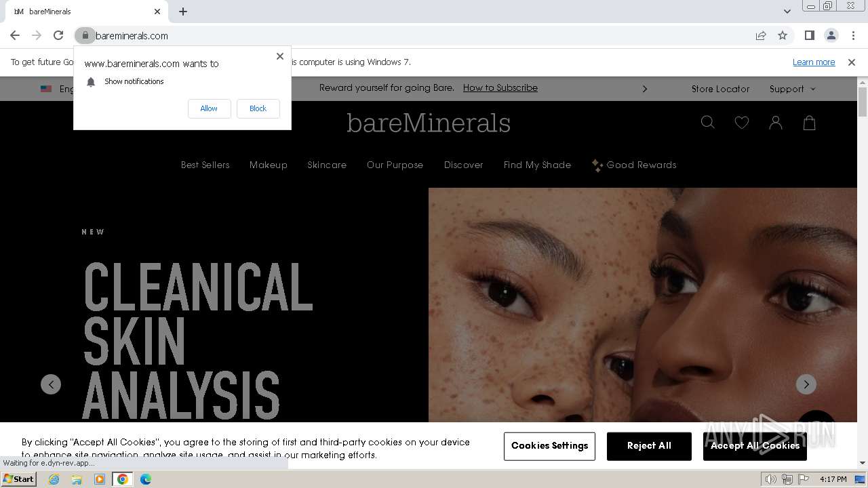The image size is (868, 488).
Task: Open the Windows Start menu
Action: [x=18, y=479]
